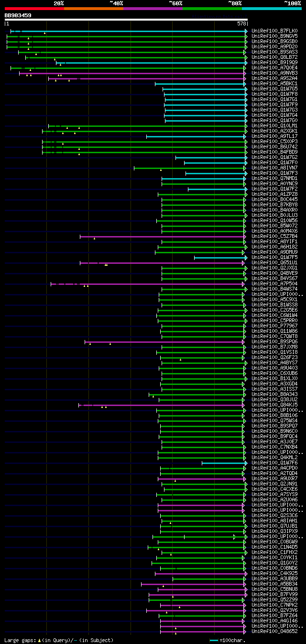The image size is (306, 644).
Task: Select the UniRef100_B7KBY8 label
Action: 274,205
